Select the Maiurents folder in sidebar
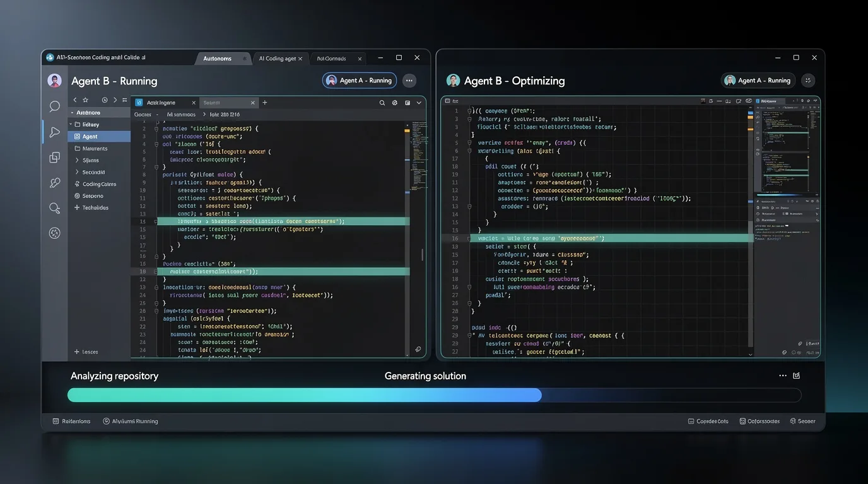This screenshot has height=484, width=868. 99,149
